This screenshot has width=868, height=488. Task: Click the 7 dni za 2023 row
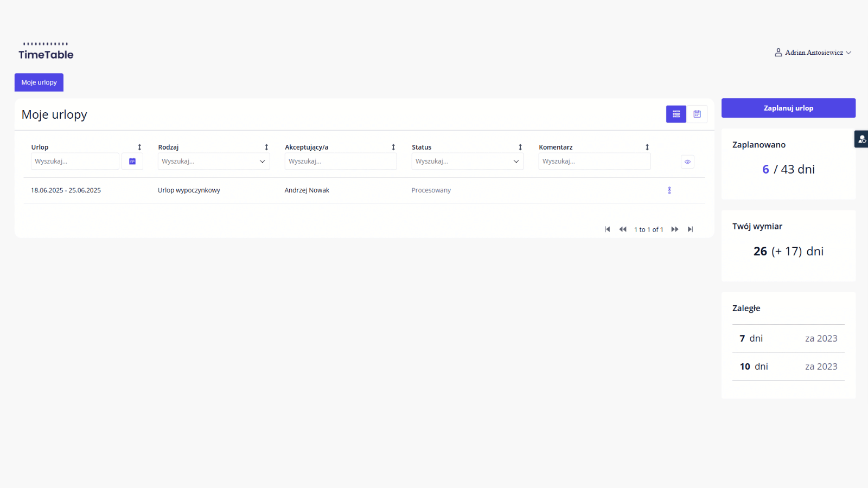coord(788,338)
